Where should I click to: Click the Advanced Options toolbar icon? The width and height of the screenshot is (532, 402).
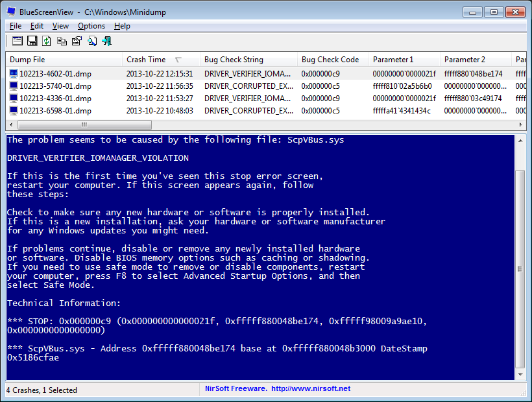point(18,41)
